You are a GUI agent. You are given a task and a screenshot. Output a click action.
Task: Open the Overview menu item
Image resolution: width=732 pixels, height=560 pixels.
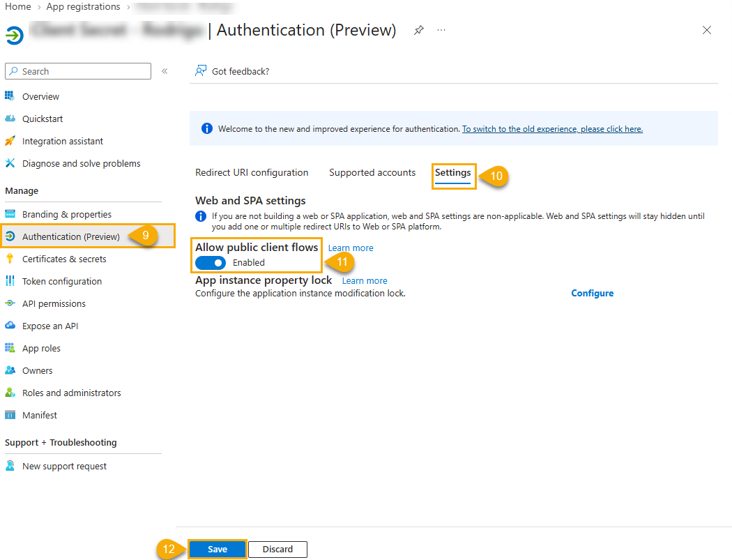(x=40, y=97)
